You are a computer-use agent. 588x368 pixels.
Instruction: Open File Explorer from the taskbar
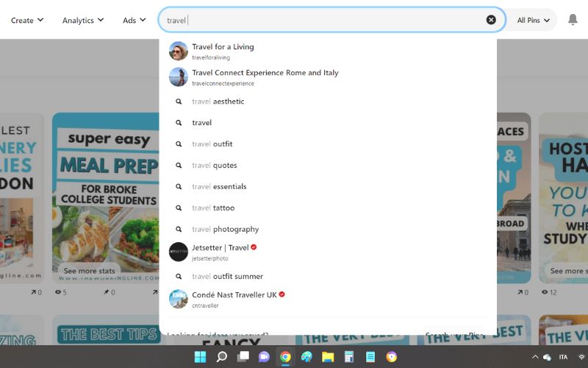(328, 357)
